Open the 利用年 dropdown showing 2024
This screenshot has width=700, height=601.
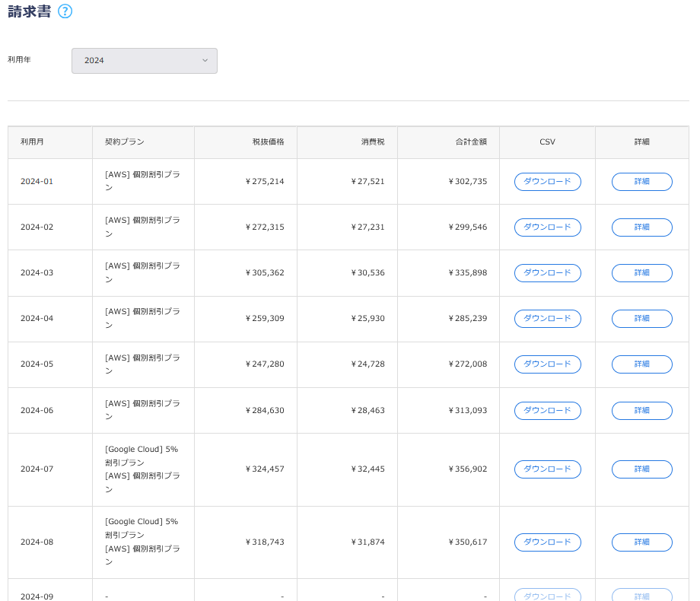coord(145,61)
